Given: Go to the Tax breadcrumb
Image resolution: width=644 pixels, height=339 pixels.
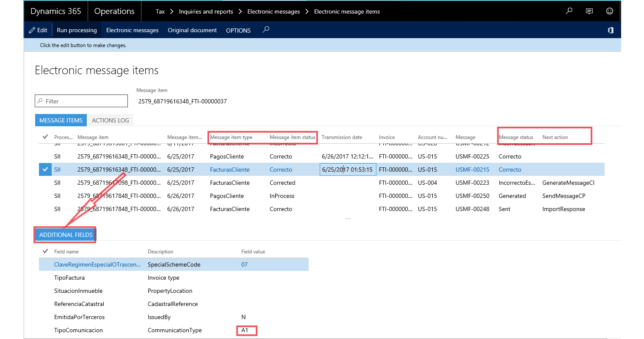Looking at the screenshot, I should coord(160,11).
